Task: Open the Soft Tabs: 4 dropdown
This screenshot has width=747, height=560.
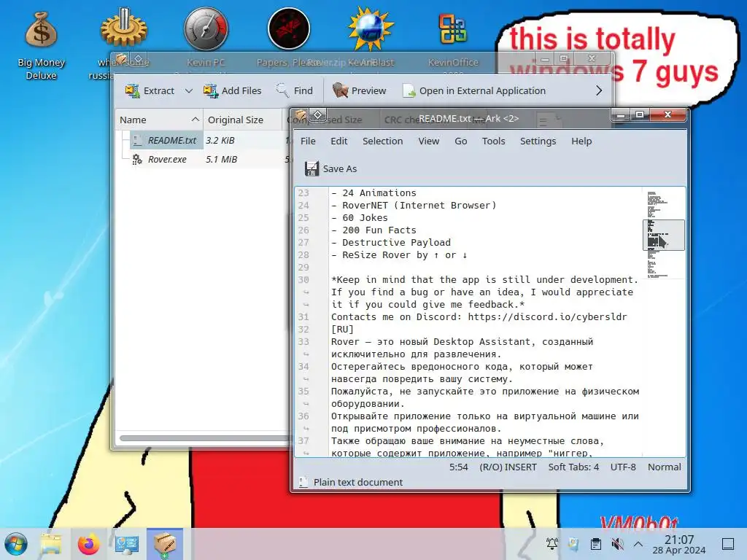Action: point(573,467)
